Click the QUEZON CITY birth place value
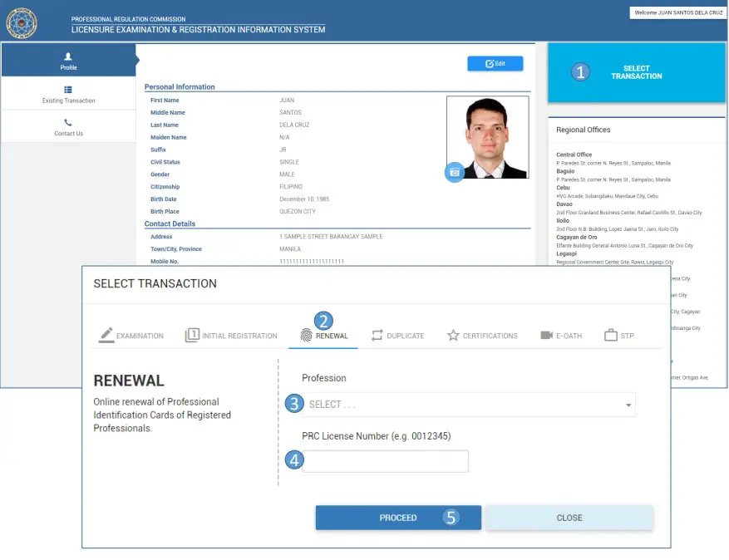 pos(297,211)
